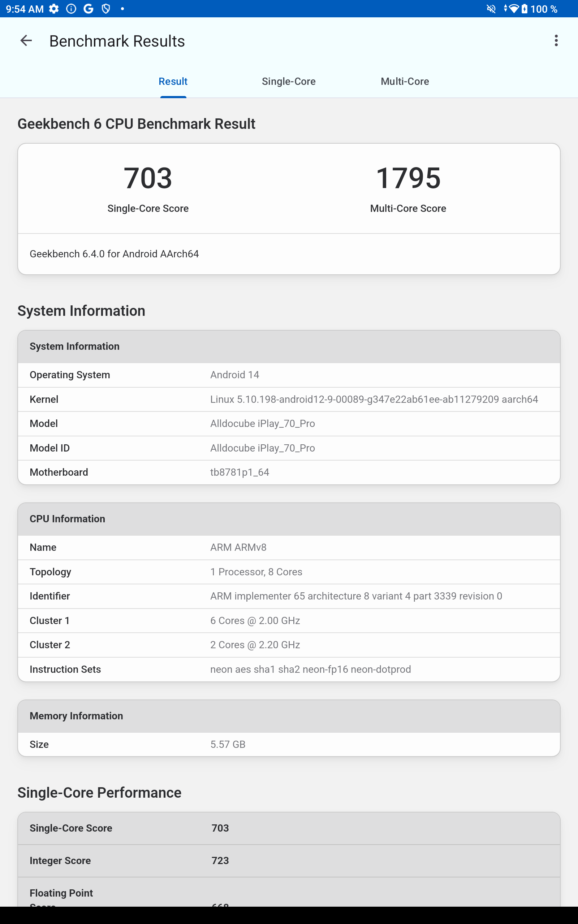Tap the Geekbench 6 CPU Benchmark Result heading

point(137,124)
